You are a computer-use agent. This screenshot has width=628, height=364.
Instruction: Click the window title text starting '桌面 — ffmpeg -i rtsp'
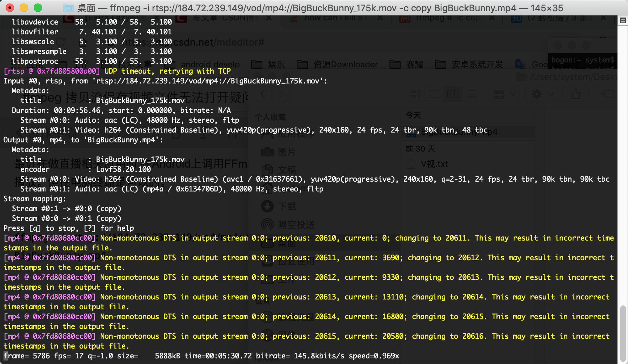(x=320, y=8)
